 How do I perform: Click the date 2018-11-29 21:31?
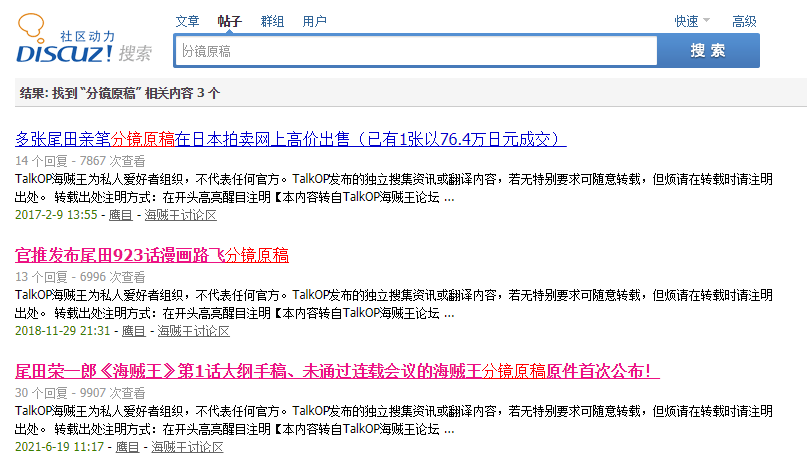63,331
